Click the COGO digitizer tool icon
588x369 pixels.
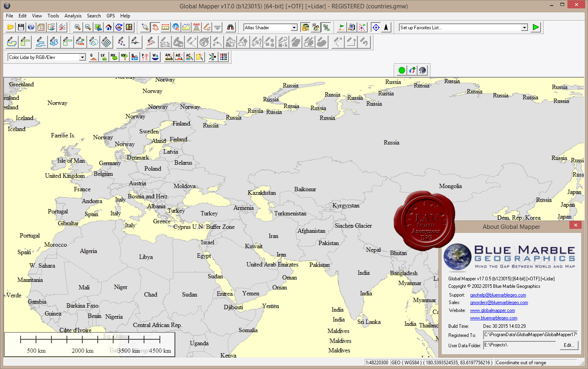(x=81, y=42)
